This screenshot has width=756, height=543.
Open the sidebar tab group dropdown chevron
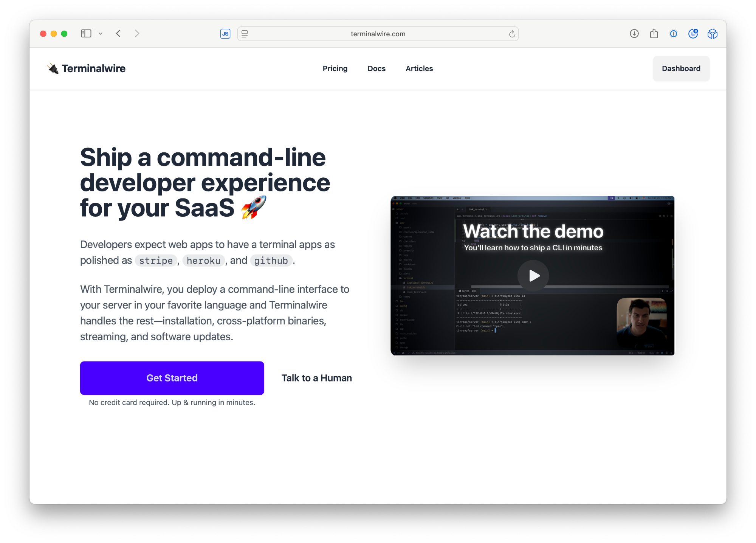[x=101, y=34]
